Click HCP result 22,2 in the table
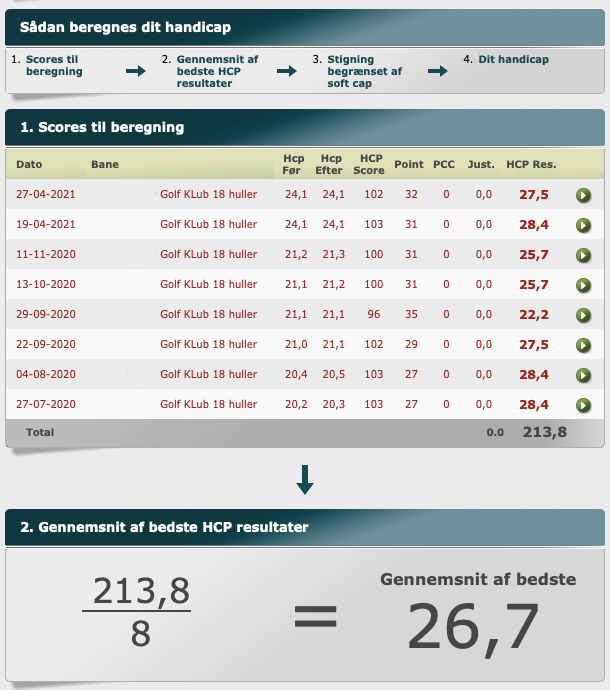This screenshot has width=610, height=690. 535,315
